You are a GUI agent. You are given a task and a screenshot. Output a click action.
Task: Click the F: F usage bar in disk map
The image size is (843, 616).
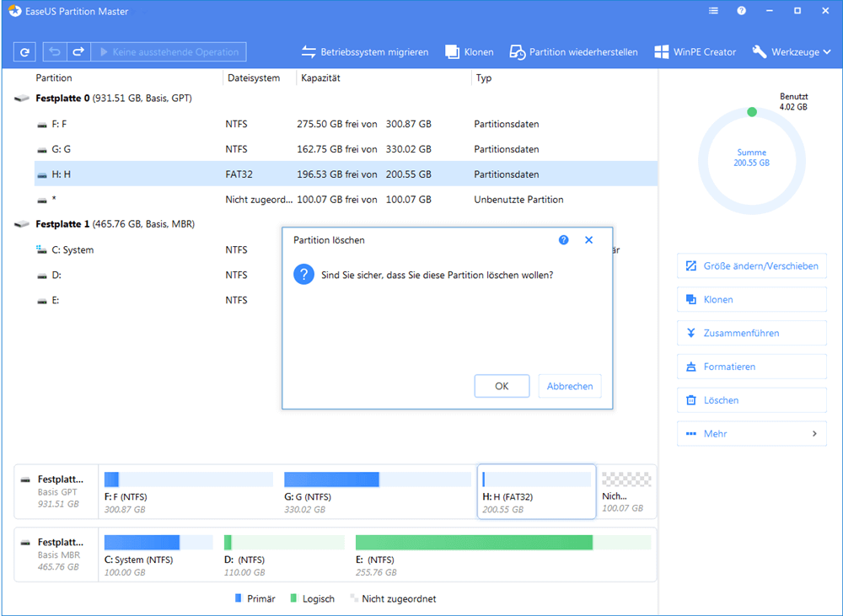[189, 479]
